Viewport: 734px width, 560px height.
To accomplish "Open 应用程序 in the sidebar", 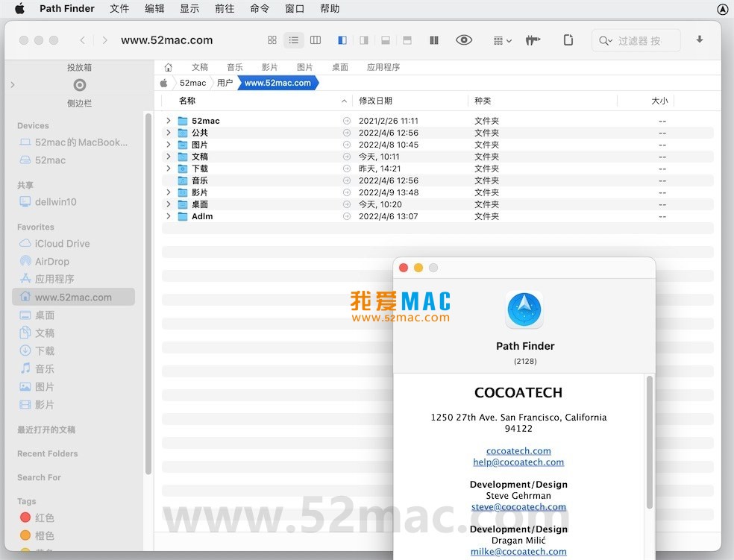I will [47, 280].
